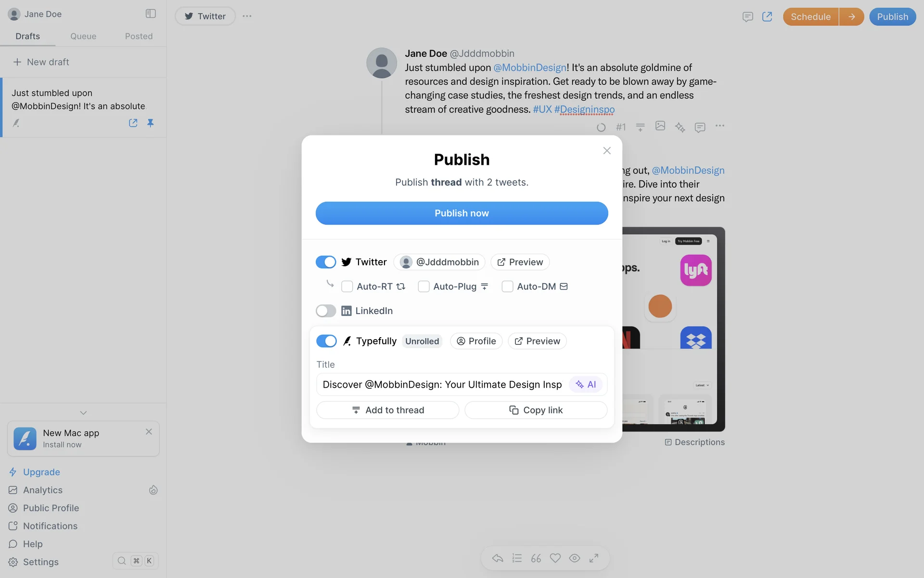Click the share draft external link icon
The width and height of the screenshot is (924, 578).
tap(133, 123)
